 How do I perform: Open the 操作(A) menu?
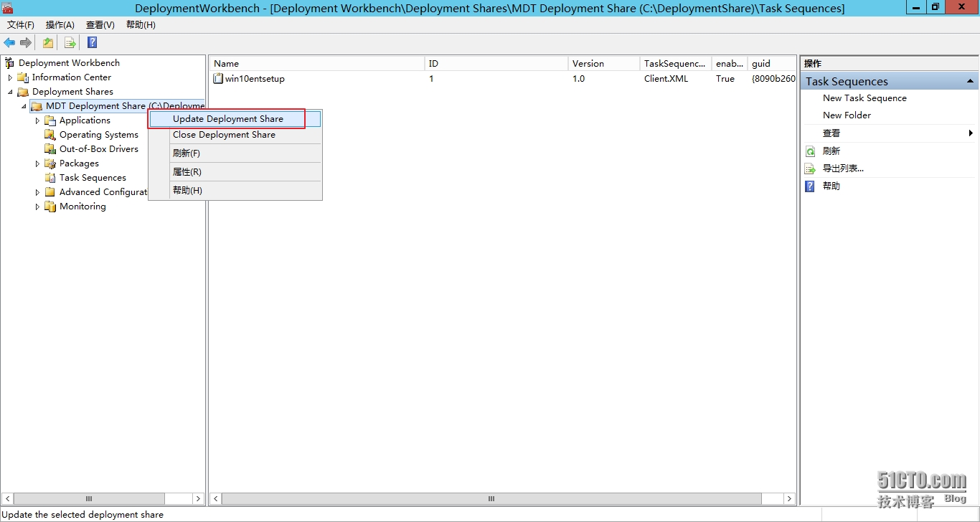coord(60,25)
